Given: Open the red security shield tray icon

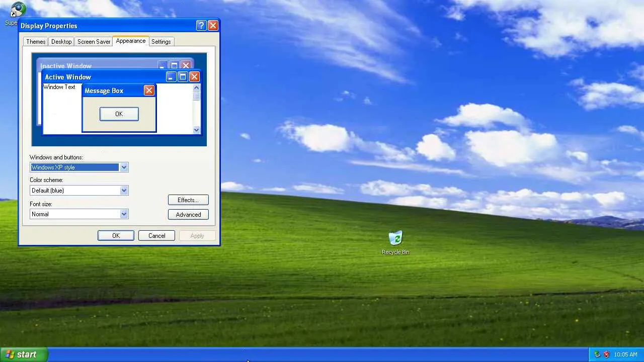Looking at the screenshot, I should [606, 354].
